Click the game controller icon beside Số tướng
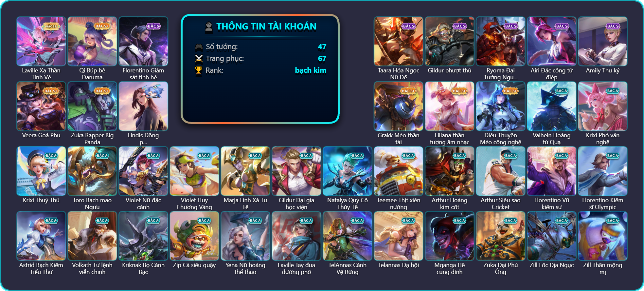The height and width of the screenshot is (291, 644). pyautogui.click(x=199, y=47)
